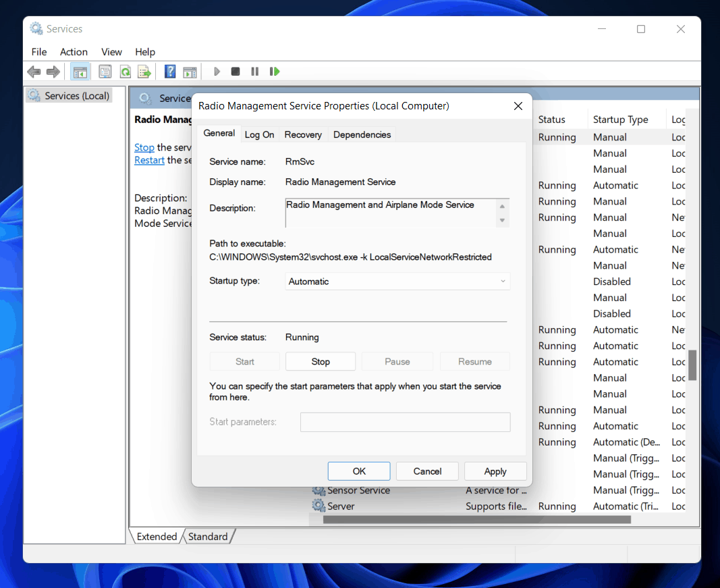Viewport: 720px width, 588px height.
Task: Click the Pause Service toolbar icon
Action: click(x=255, y=72)
